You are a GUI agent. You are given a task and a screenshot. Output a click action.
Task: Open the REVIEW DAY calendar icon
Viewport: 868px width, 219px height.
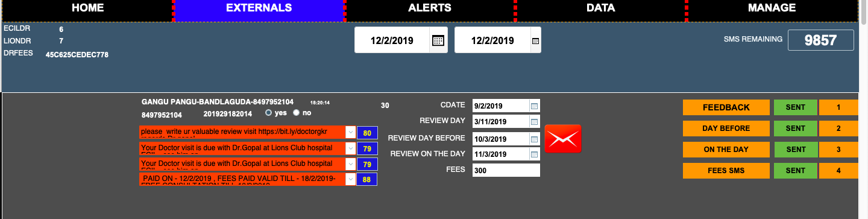[x=533, y=121]
